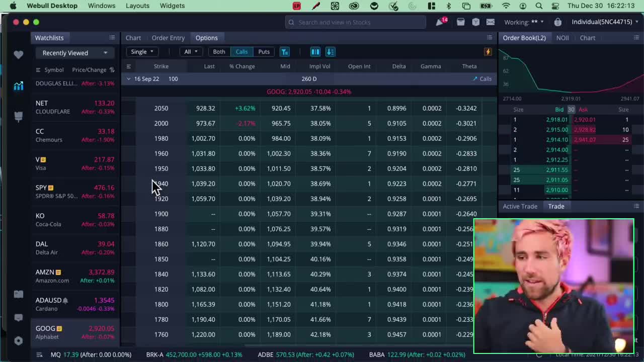Sort option chain by Delta column

(x=399, y=66)
